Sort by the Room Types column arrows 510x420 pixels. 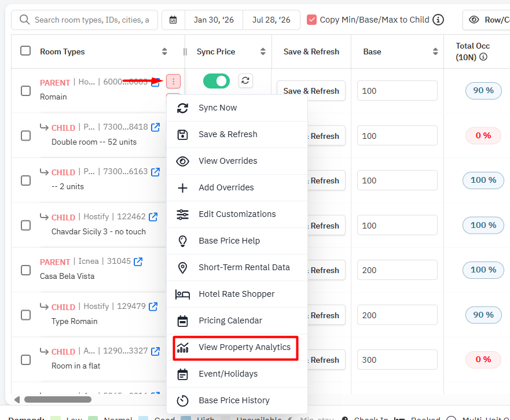164,51
